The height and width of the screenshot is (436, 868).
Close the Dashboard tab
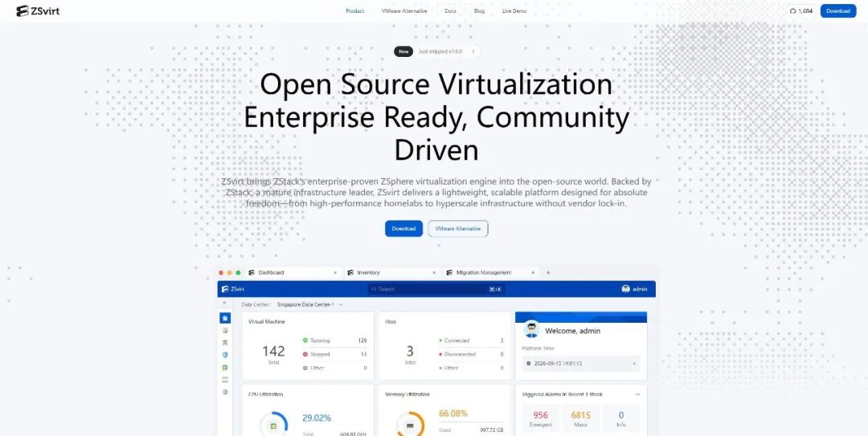click(335, 273)
